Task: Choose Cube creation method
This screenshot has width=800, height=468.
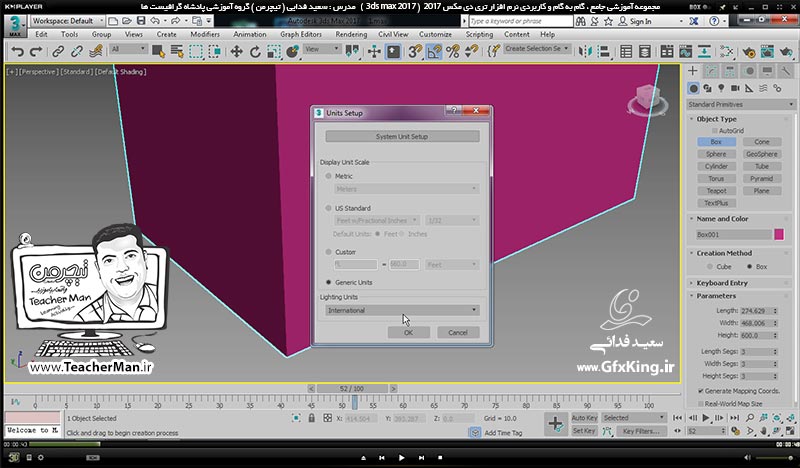Action: tap(710, 267)
